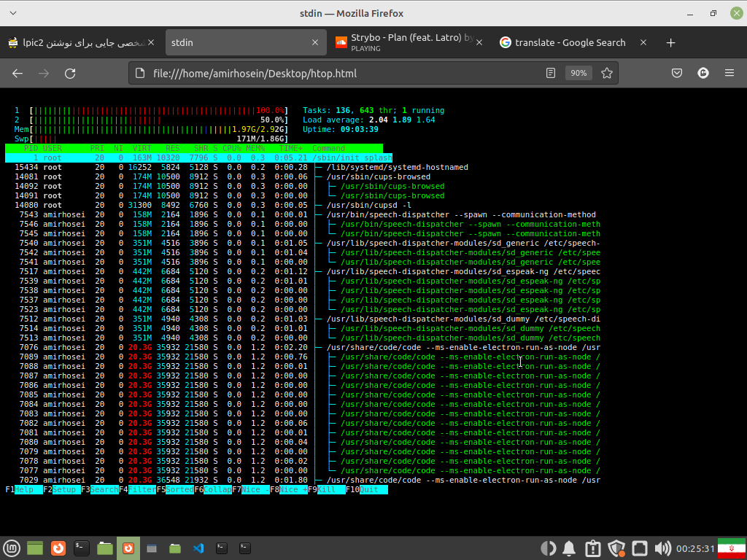
Task: Save the page to Pocket
Action: tap(676, 74)
